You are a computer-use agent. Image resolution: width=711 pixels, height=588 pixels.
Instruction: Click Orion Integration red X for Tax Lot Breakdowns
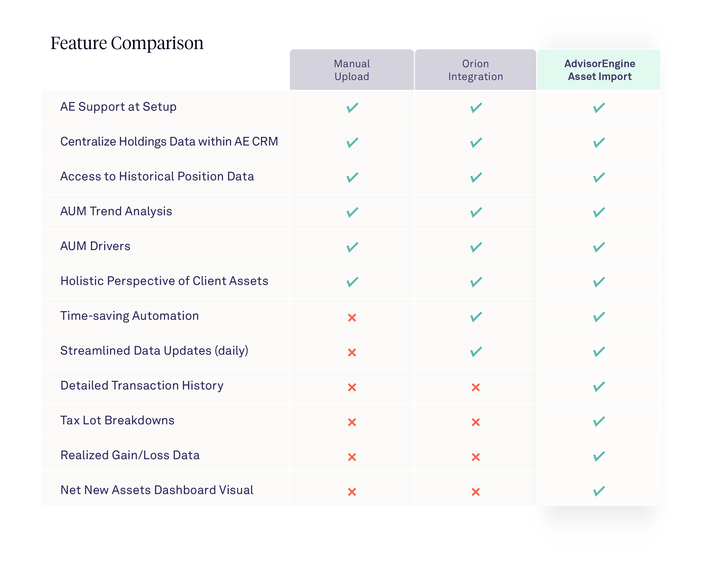[476, 422]
